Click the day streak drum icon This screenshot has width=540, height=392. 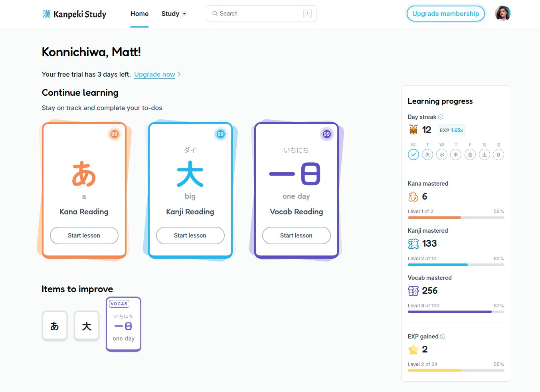point(413,129)
